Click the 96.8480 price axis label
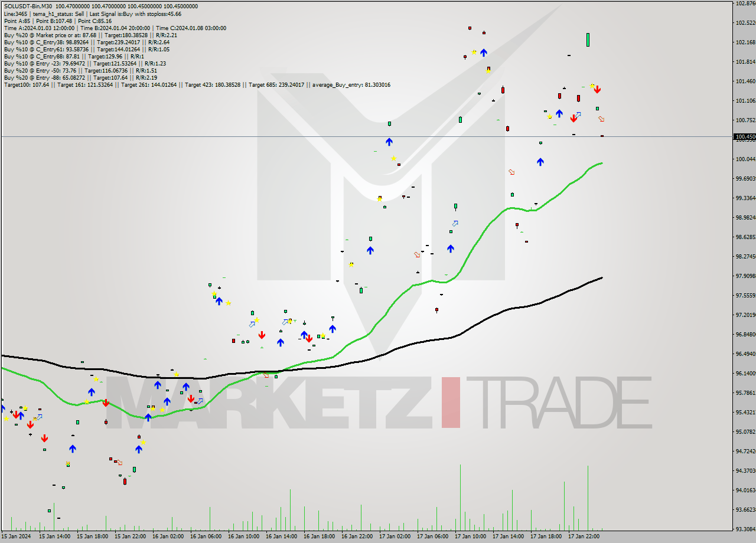Image resolution: width=756 pixels, height=543 pixels. (x=745, y=334)
